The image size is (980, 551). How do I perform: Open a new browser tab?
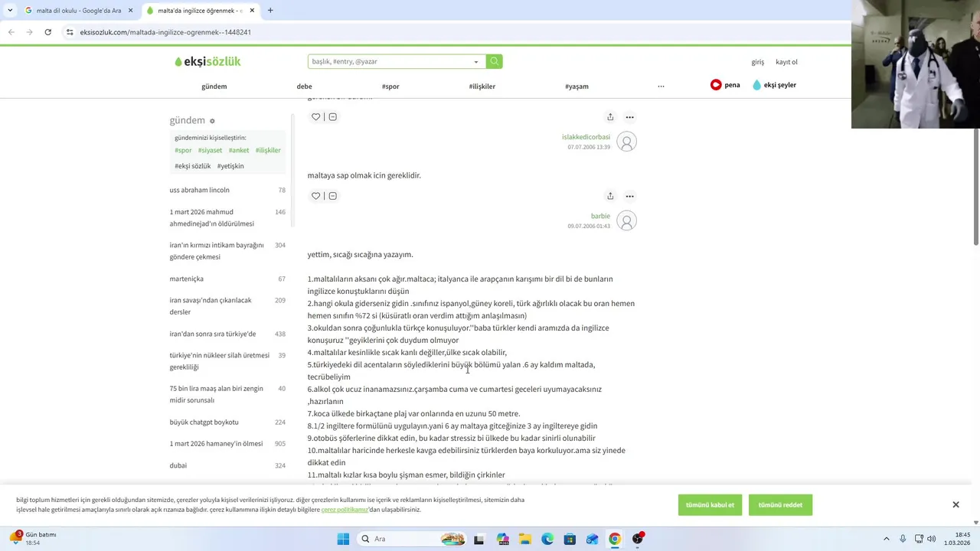tap(270, 11)
